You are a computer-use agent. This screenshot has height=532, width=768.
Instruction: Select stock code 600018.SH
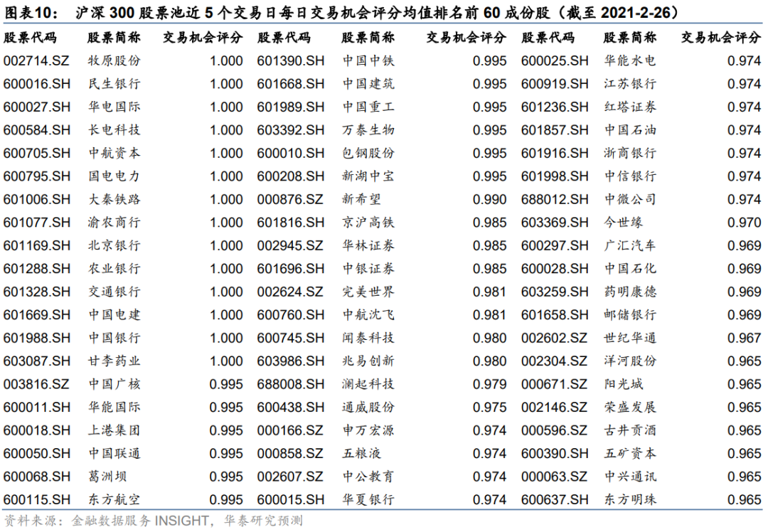37,430
